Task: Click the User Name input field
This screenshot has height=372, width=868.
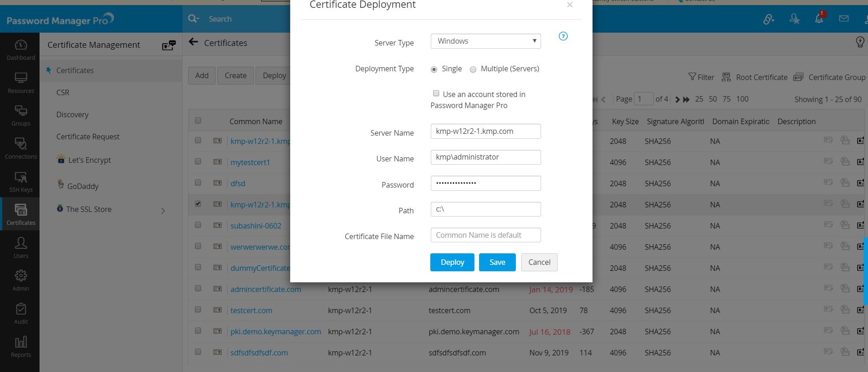Action: [x=485, y=157]
